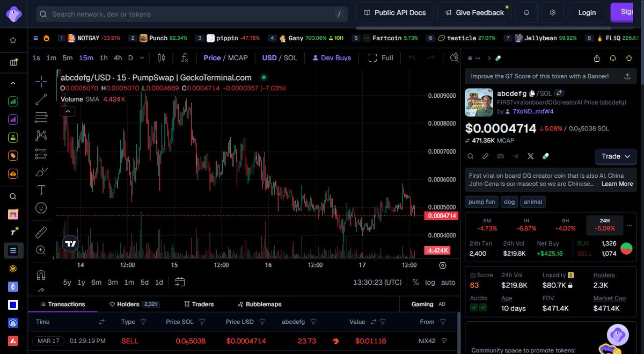Open the go-to-date calendar icon
Image resolution: width=644 pixels, height=354 pixels.
180,282
